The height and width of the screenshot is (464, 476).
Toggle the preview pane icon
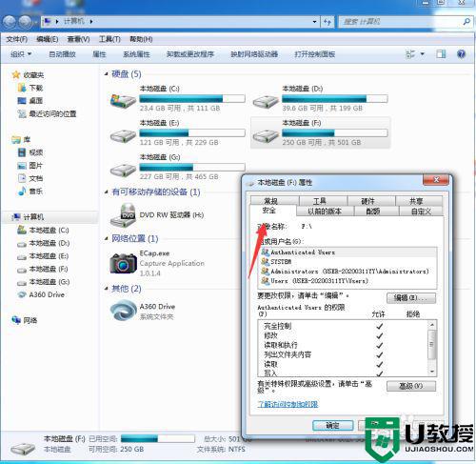tap(441, 54)
